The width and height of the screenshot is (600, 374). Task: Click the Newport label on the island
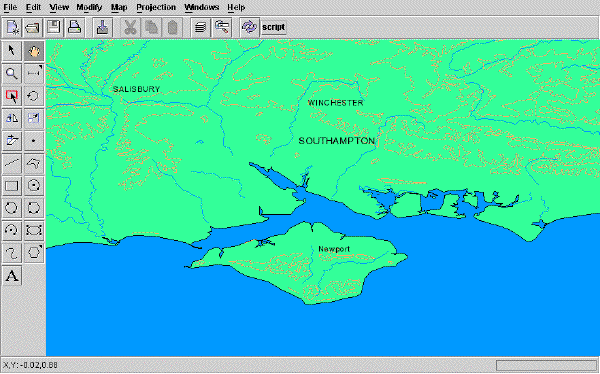tap(334, 249)
